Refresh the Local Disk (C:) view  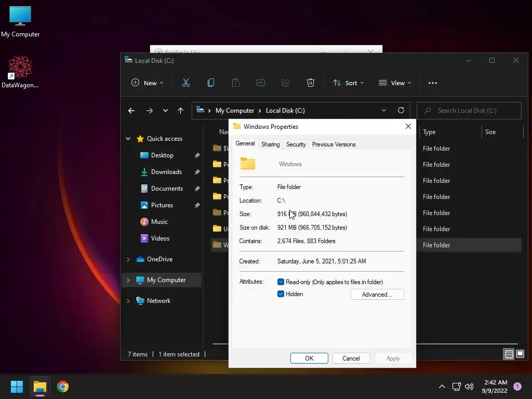coord(401,110)
